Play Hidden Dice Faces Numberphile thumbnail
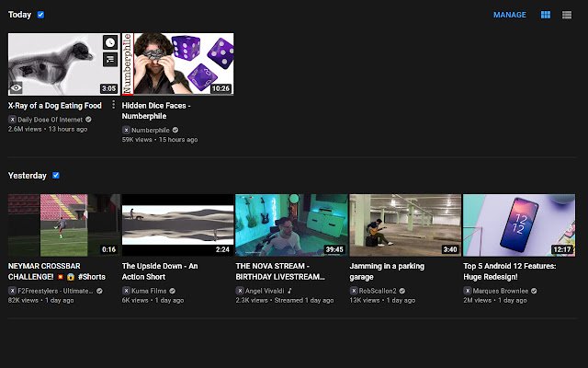The image size is (588, 368). [177, 63]
